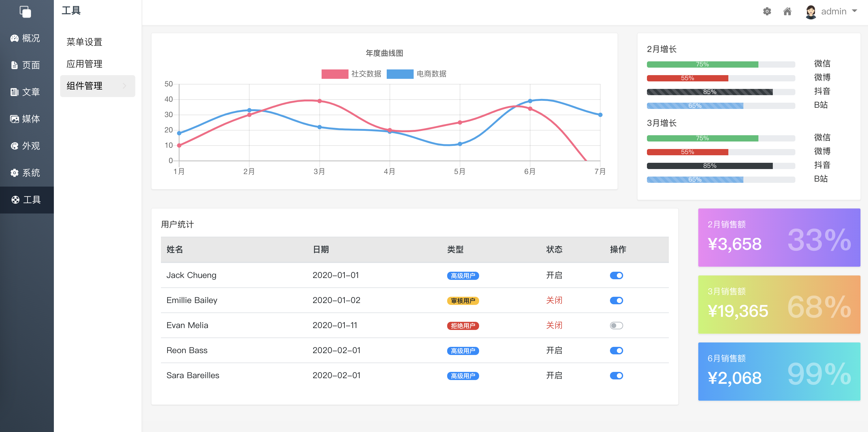Open the 外观 sidebar menu

27,146
